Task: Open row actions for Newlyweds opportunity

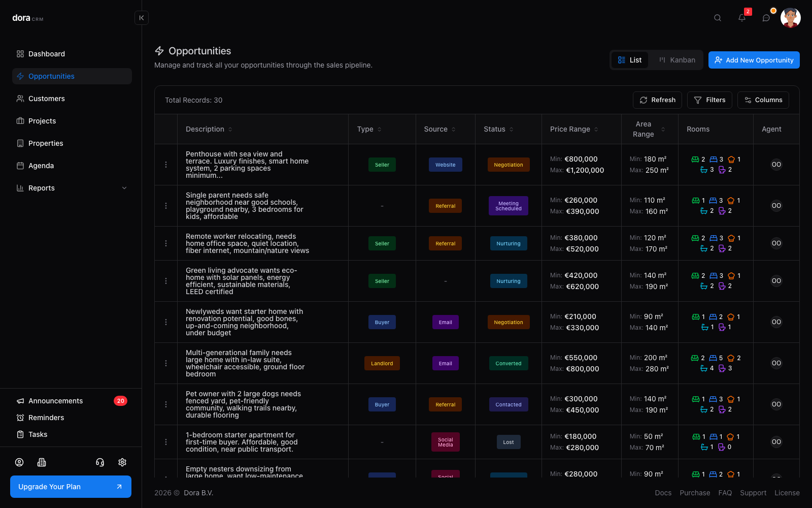Action: (x=166, y=322)
